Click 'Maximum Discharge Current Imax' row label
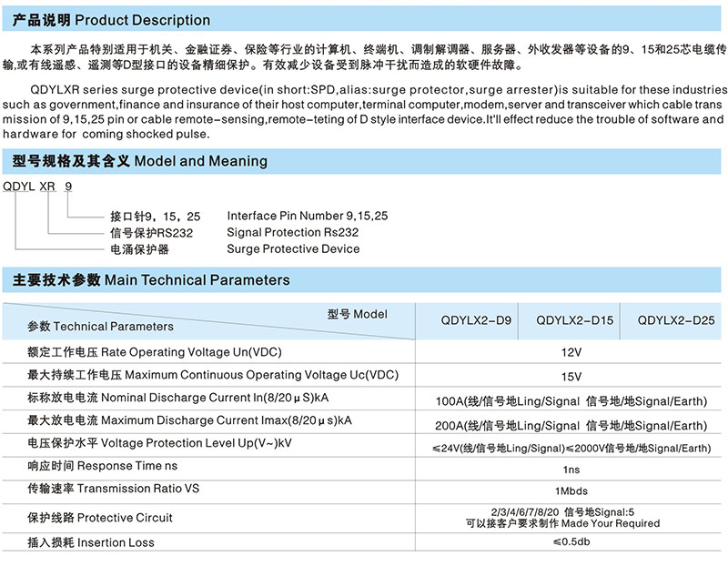The width and height of the screenshot is (728, 566). click(x=189, y=420)
